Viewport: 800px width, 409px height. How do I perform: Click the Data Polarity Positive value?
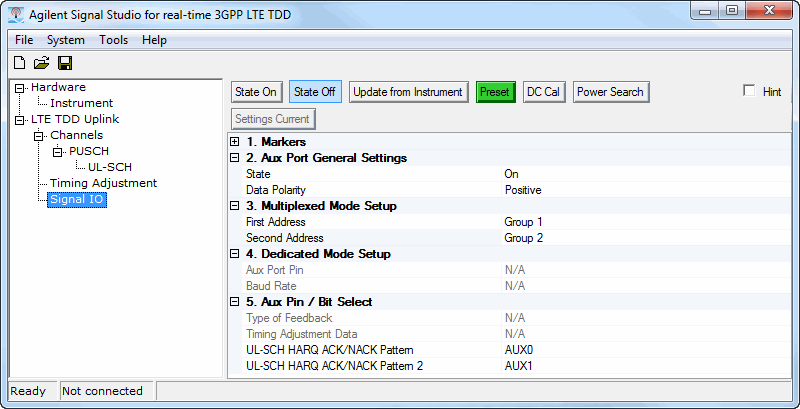tap(523, 190)
